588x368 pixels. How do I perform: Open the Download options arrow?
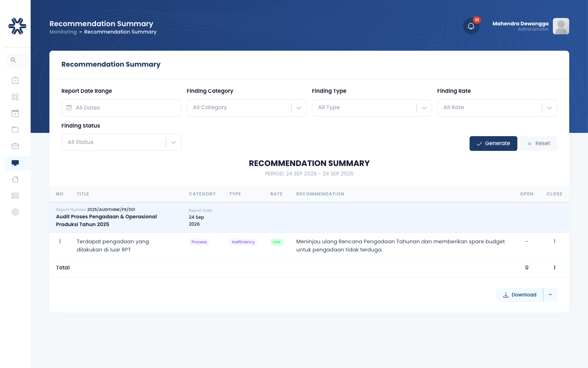click(550, 295)
